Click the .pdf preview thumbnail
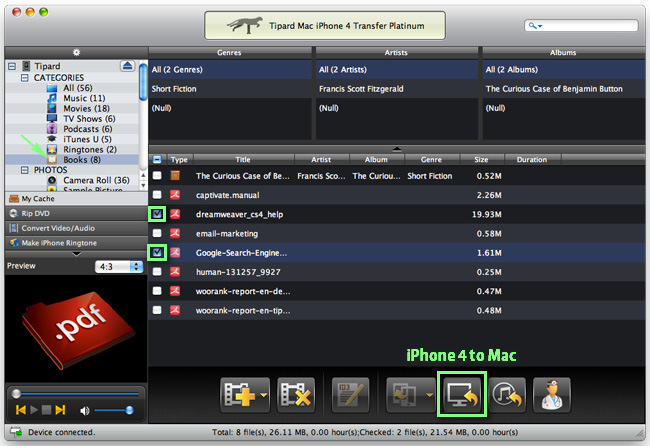 [x=78, y=330]
